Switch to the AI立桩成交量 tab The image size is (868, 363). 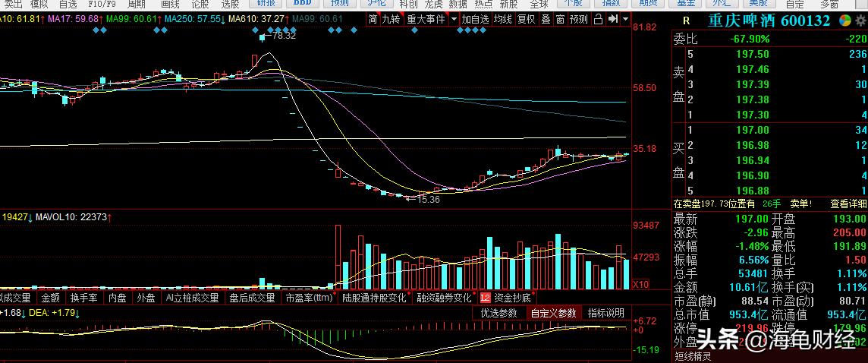pyautogui.click(x=193, y=298)
